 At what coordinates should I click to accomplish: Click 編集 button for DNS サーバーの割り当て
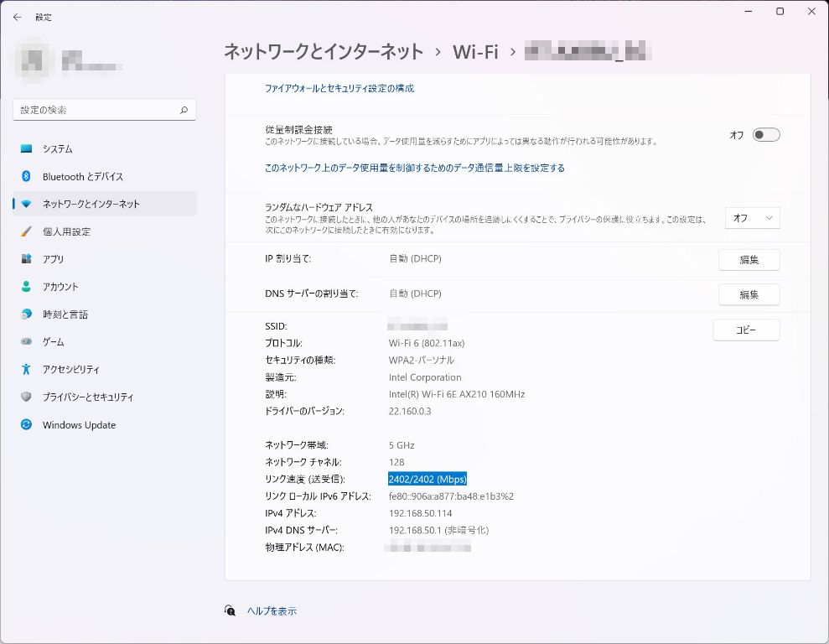(749, 294)
